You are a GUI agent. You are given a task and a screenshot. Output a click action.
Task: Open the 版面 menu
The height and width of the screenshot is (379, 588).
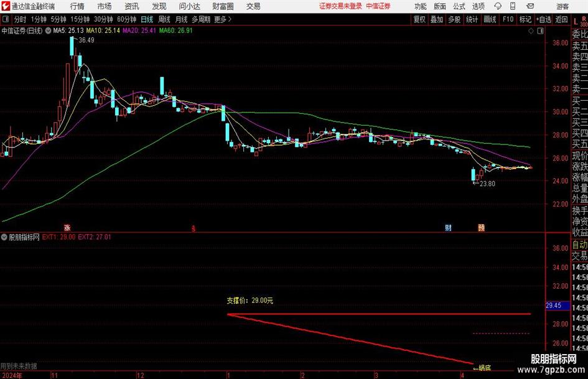coord(439,6)
